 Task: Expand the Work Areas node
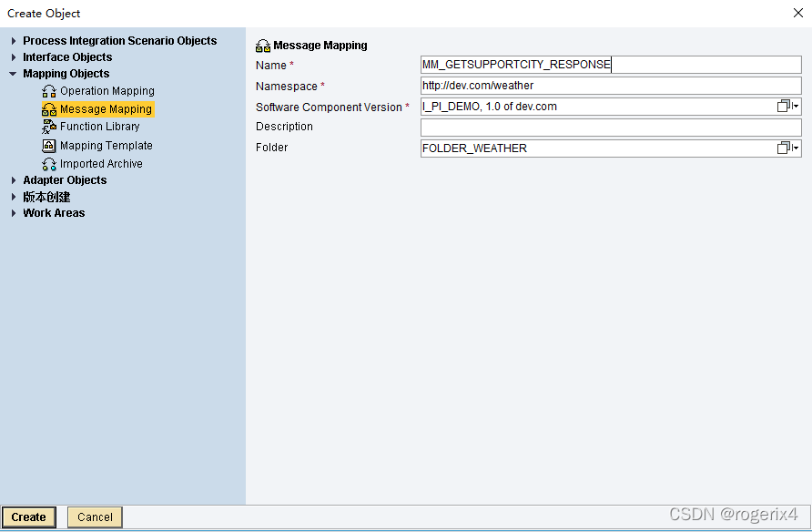14,213
